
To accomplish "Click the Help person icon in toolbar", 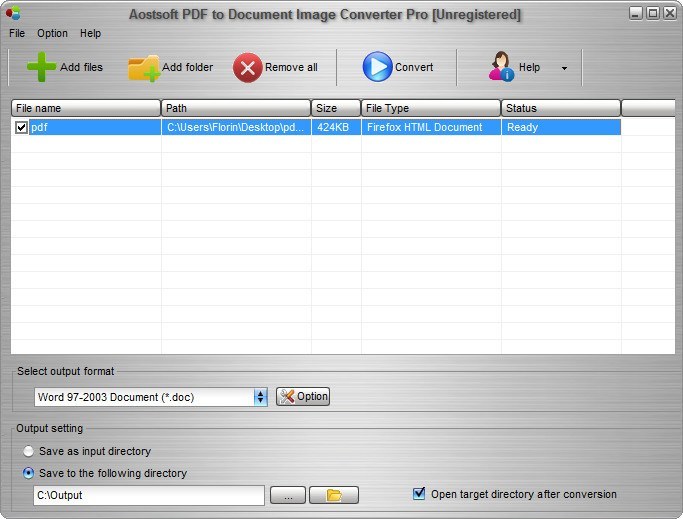I will click(501, 66).
